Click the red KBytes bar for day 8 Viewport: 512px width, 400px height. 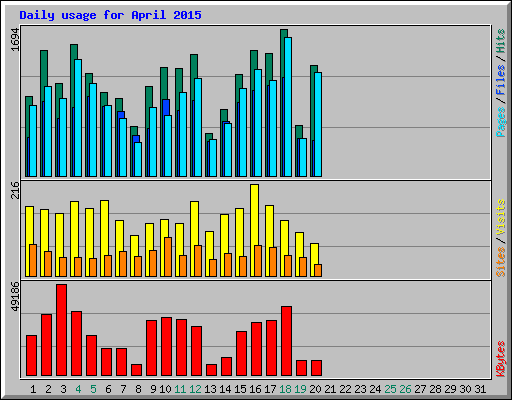click(x=137, y=370)
